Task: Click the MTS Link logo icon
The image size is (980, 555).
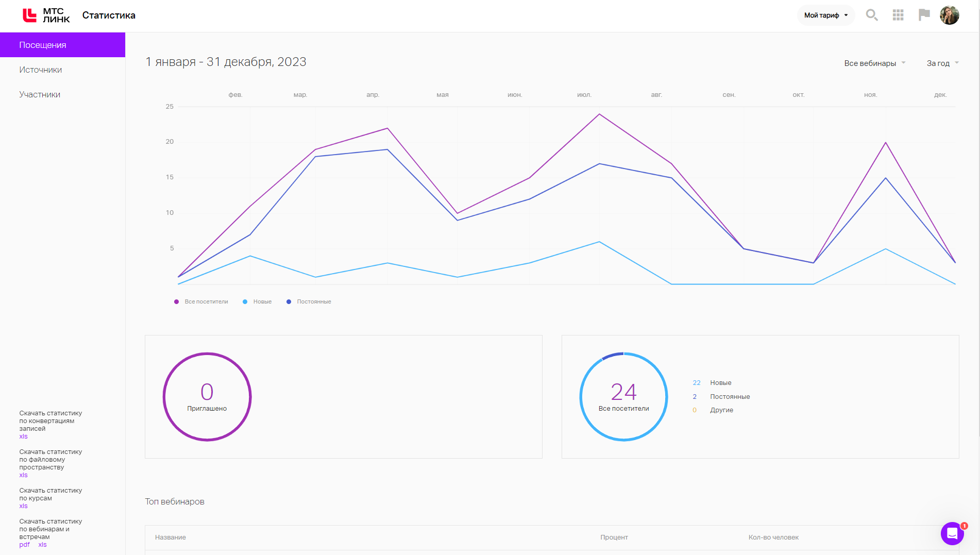Action: tap(30, 15)
